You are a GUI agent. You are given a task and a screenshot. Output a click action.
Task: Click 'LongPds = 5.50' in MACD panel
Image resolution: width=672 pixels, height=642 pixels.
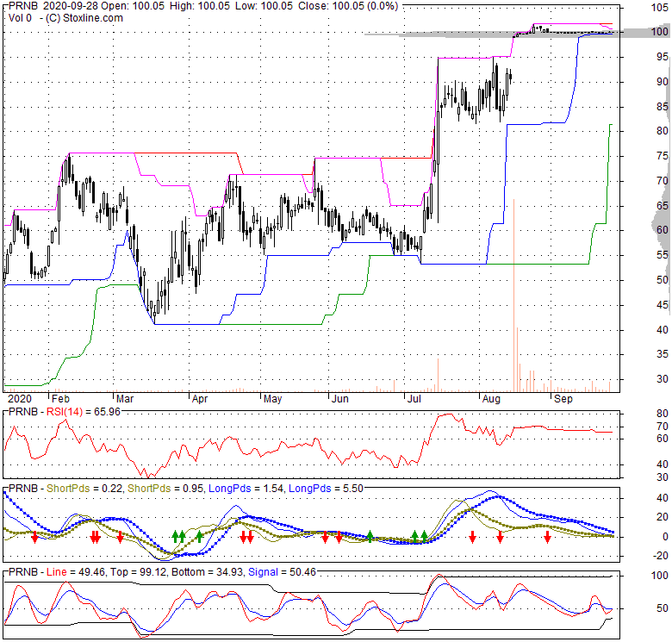tap(327, 489)
